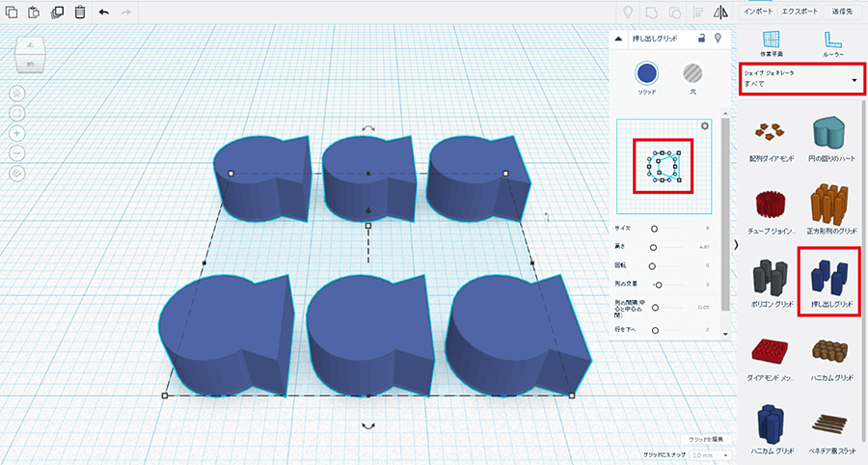Viewport: 868px width, 465px height.
Task: Undo the last action
Action: coord(104,12)
